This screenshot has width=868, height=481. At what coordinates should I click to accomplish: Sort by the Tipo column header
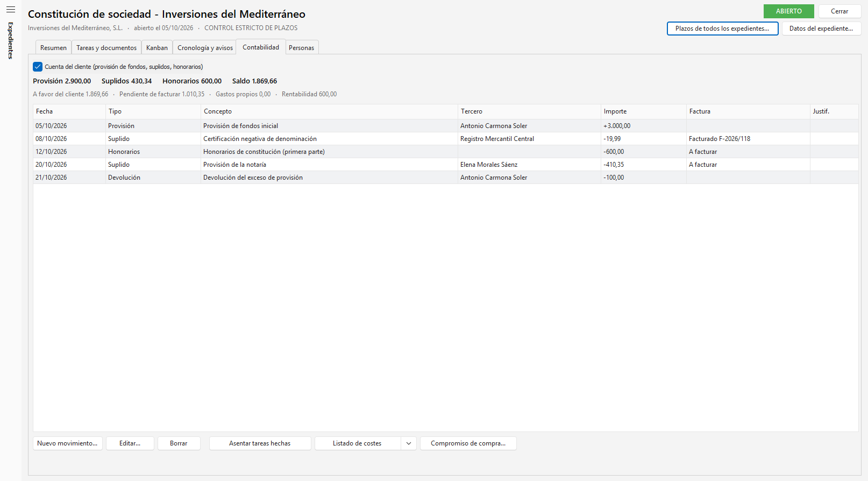click(153, 111)
